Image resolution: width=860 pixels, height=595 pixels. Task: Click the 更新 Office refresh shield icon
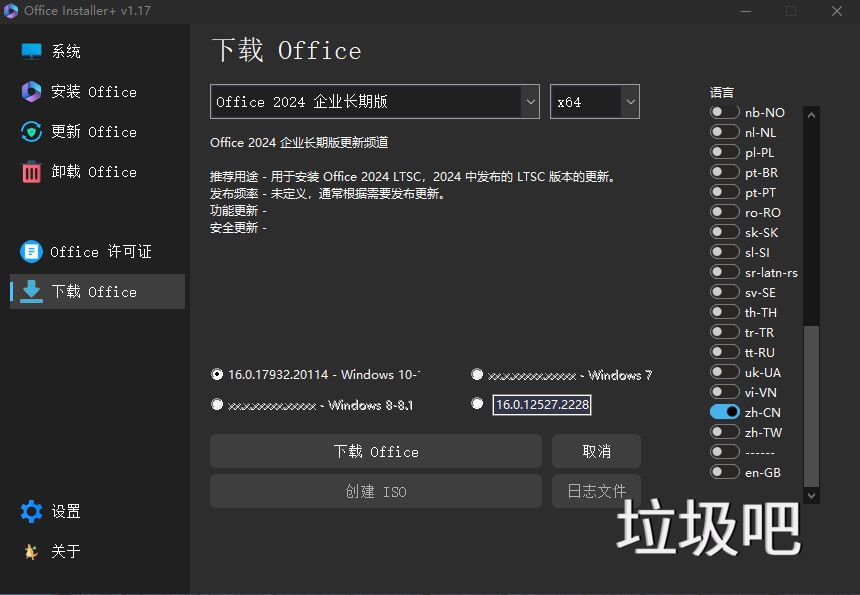[x=29, y=131]
